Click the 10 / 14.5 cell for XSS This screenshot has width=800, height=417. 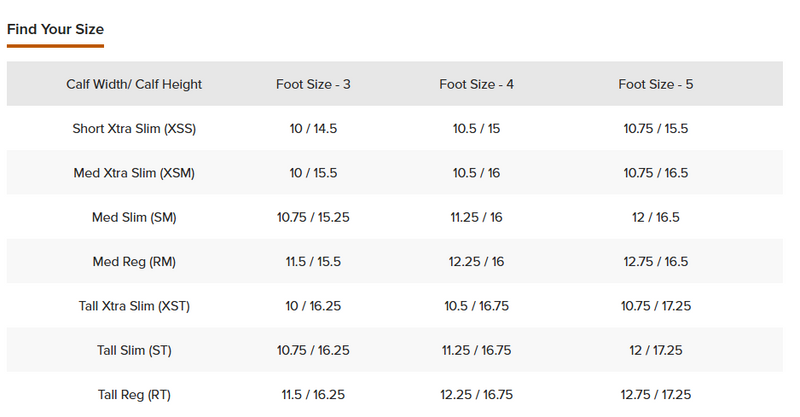point(313,129)
